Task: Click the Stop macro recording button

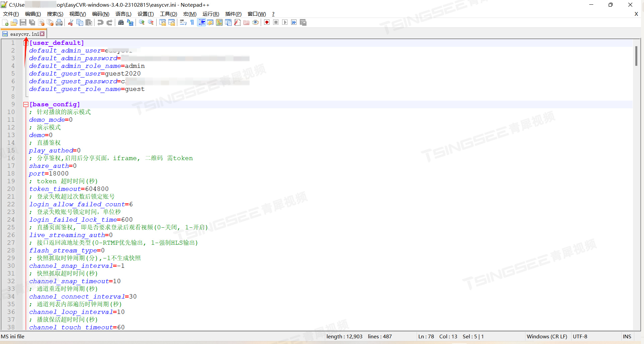Action: (276, 22)
